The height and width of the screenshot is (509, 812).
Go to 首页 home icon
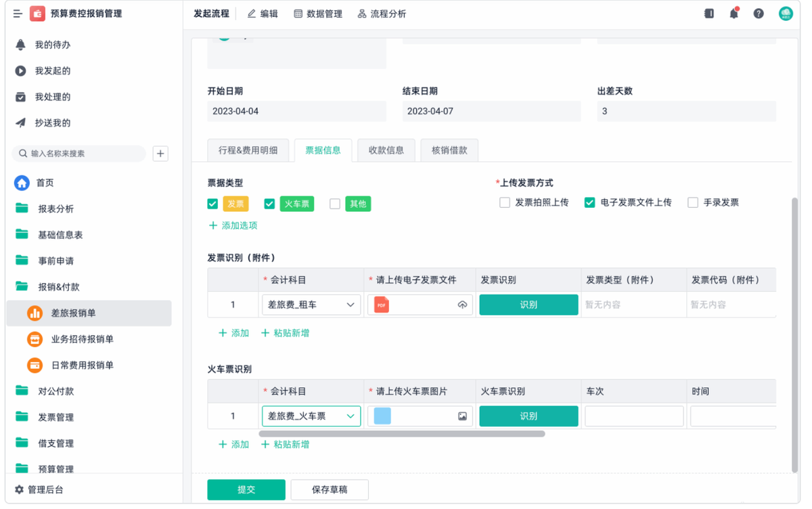pos(22,183)
